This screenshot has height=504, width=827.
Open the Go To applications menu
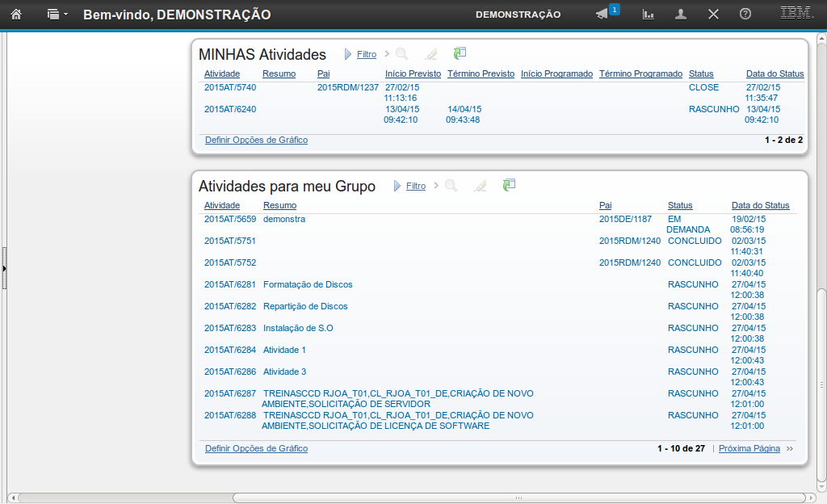57,15
